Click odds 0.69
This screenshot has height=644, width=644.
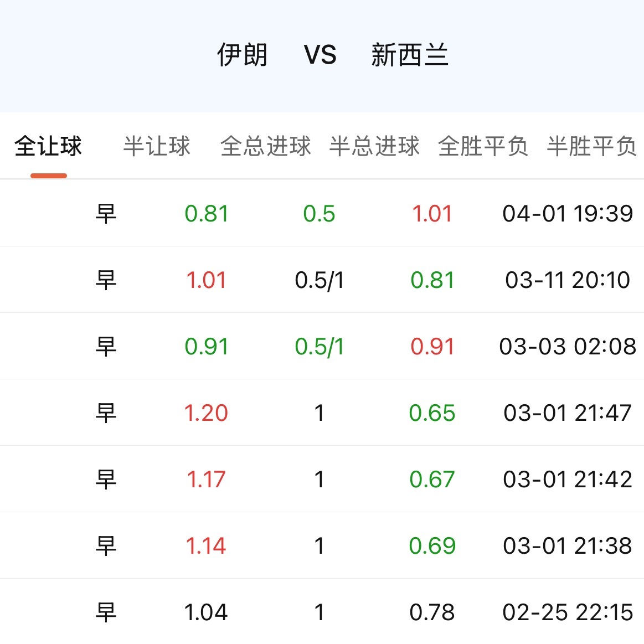coord(432,546)
